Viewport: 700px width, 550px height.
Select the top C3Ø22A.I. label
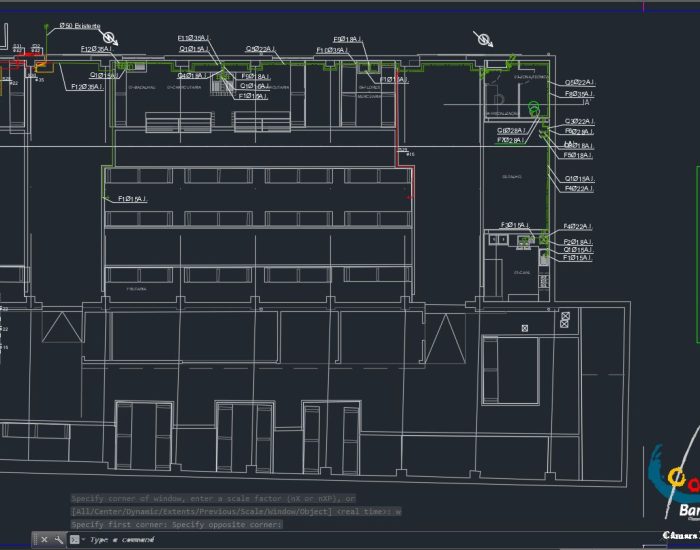pos(579,121)
